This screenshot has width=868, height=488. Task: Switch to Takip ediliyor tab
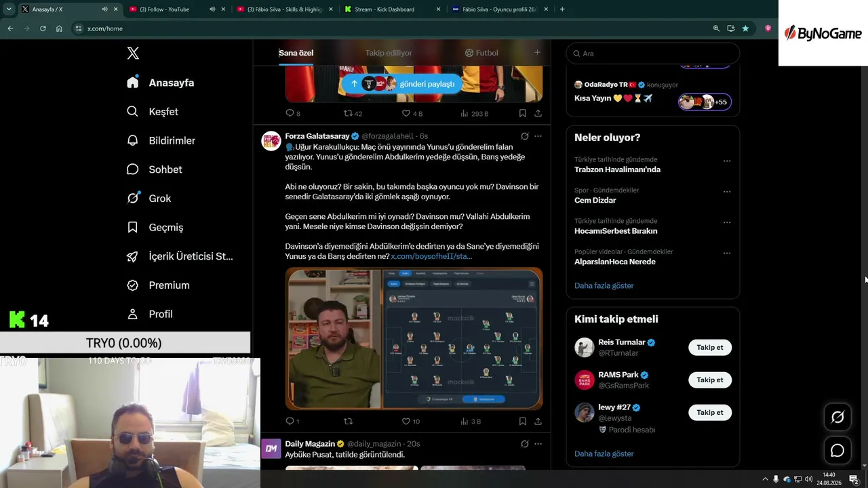pos(389,53)
